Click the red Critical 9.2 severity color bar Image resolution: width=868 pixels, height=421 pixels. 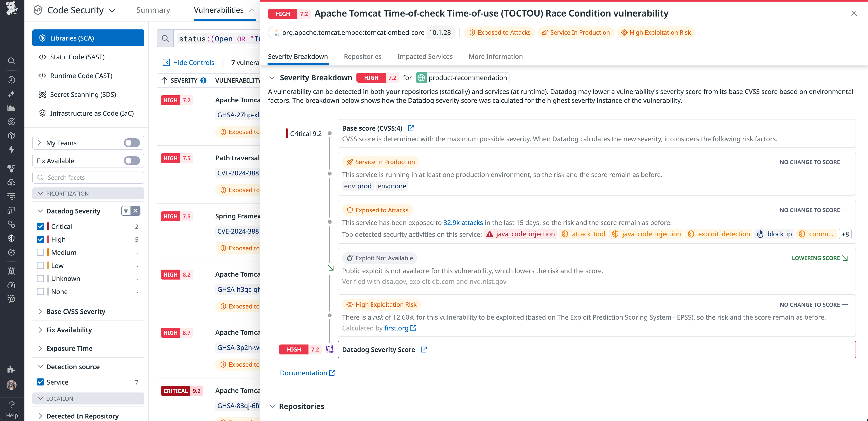tap(287, 133)
